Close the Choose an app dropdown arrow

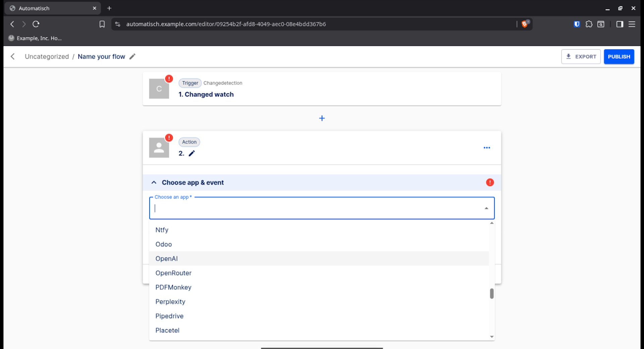coord(486,208)
